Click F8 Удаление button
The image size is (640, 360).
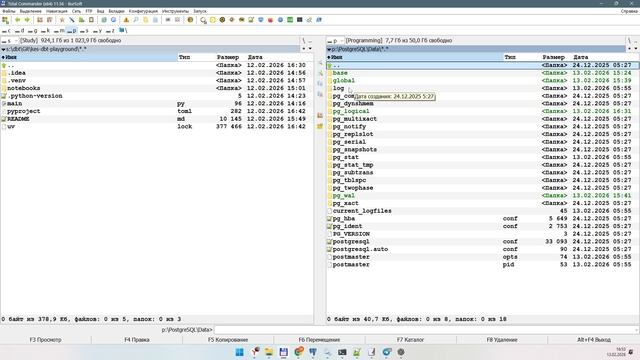[x=502, y=340]
